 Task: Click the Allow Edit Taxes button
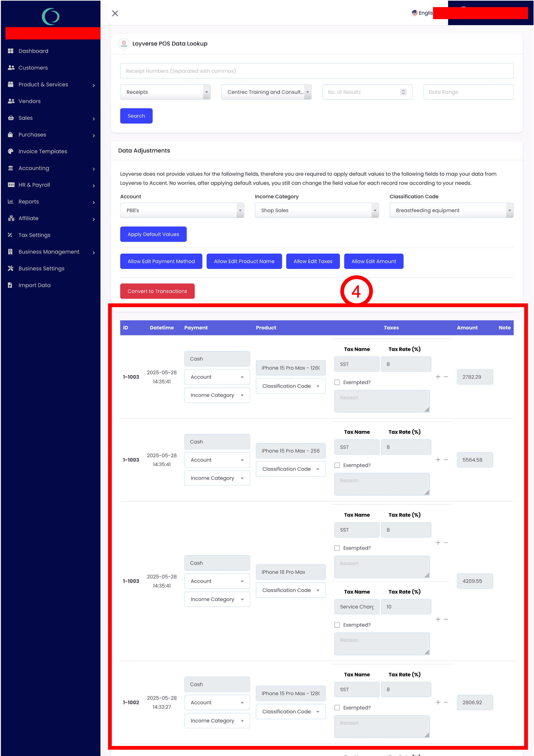point(313,262)
